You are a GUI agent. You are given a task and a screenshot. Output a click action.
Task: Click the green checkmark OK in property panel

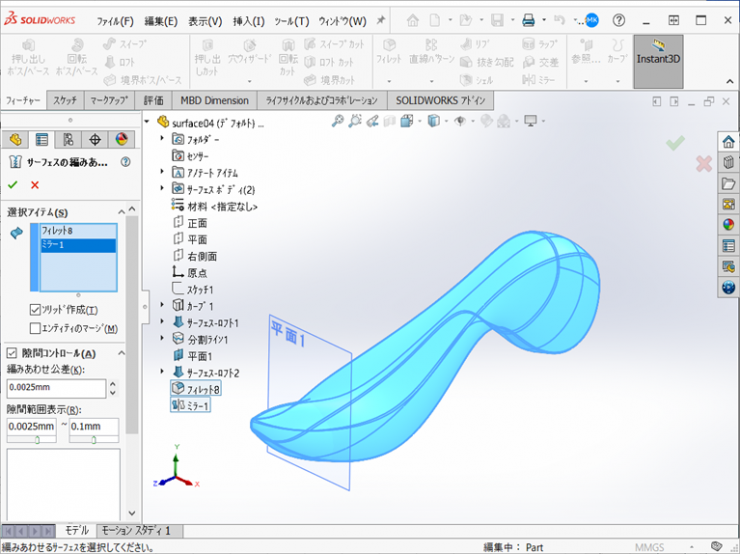pos(12,185)
